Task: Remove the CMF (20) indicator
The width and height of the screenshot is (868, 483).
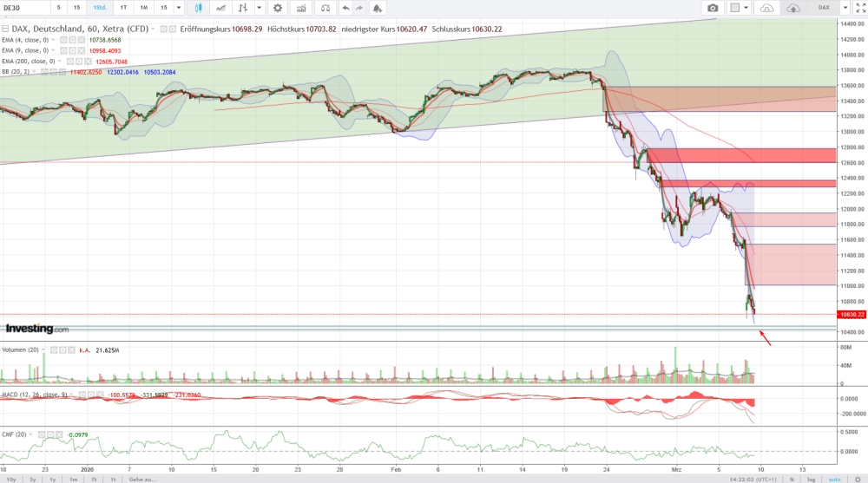Action: point(59,434)
